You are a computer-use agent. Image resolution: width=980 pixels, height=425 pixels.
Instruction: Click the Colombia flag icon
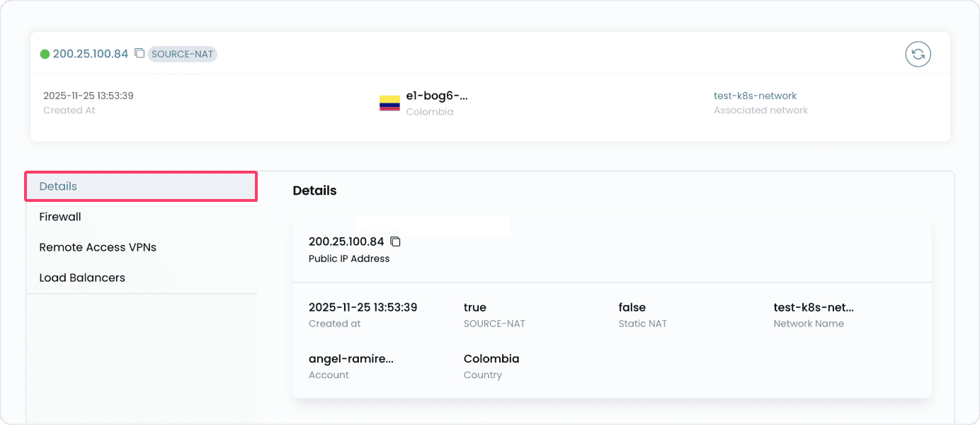coord(389,102)
